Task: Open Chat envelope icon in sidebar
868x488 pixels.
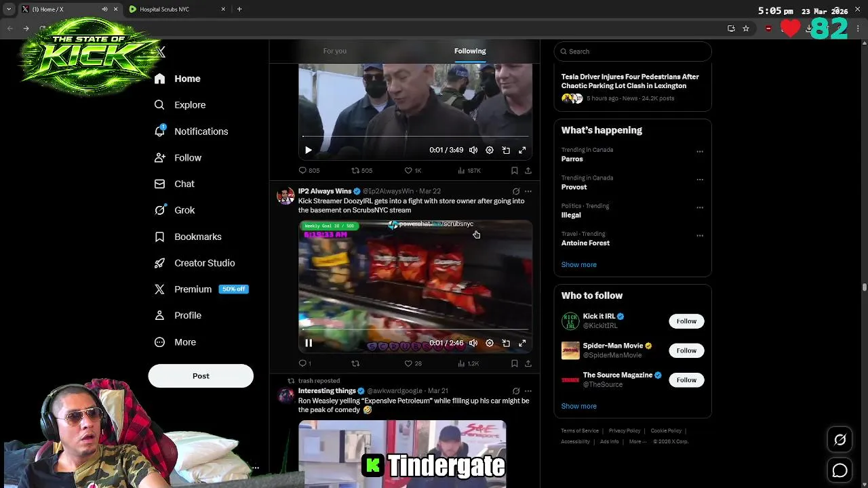Action: 159,184
